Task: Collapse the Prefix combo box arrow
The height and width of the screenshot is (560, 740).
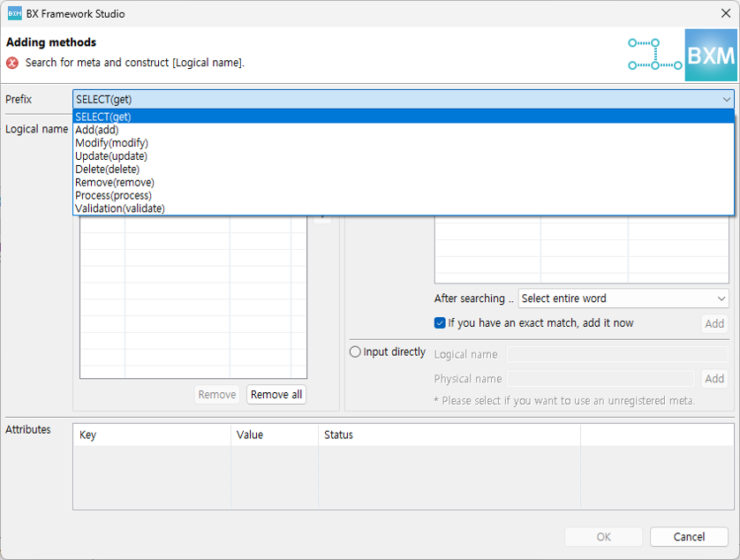Action: (x=726, y=100)
